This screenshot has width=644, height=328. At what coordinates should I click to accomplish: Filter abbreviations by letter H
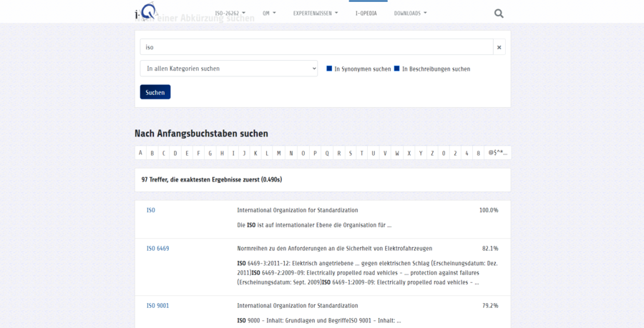222,153
